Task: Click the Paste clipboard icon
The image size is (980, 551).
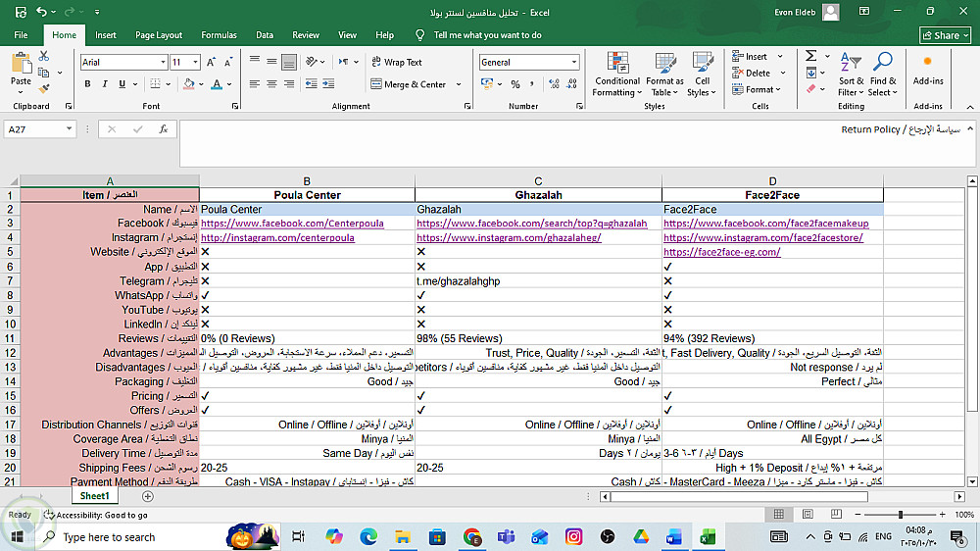Action: [21, 64]
